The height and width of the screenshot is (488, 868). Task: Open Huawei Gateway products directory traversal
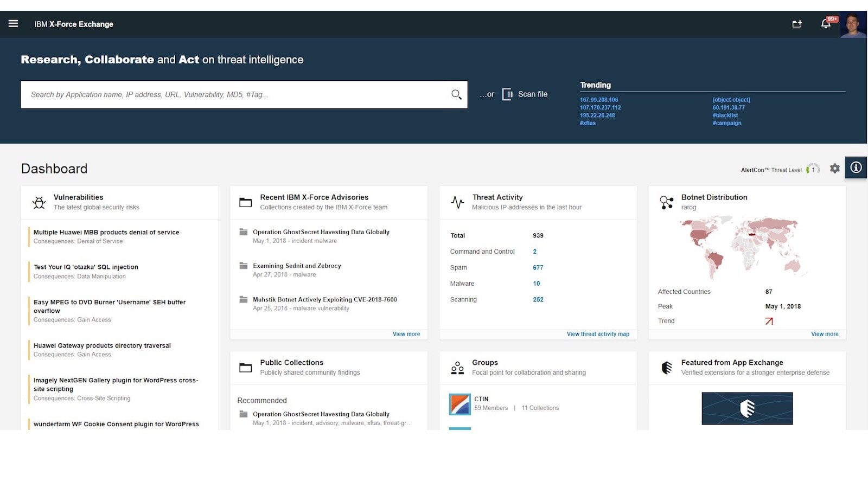click(102, 345)
